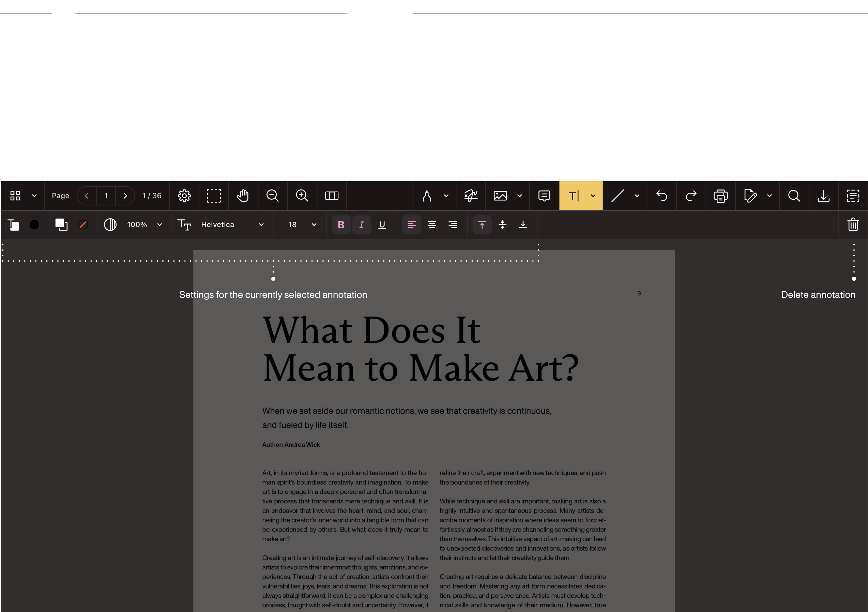Click the undo button
Screen dimensions: 868x612
click(661, 196)
